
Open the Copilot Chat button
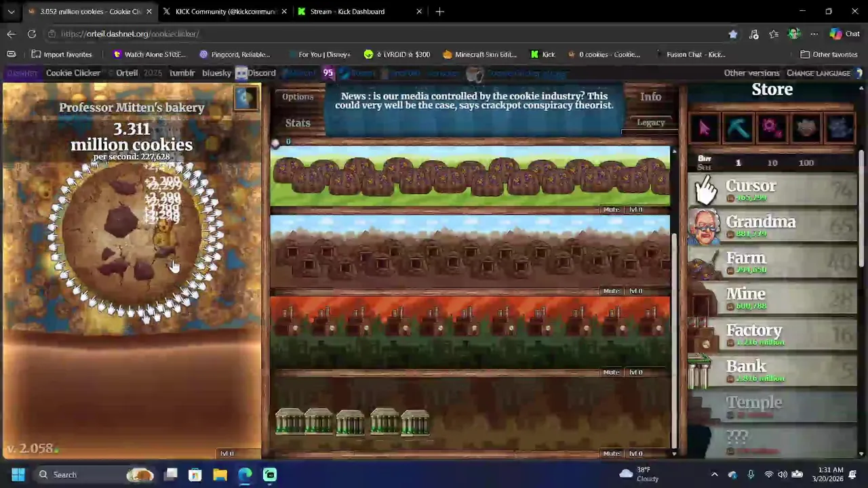845,34
